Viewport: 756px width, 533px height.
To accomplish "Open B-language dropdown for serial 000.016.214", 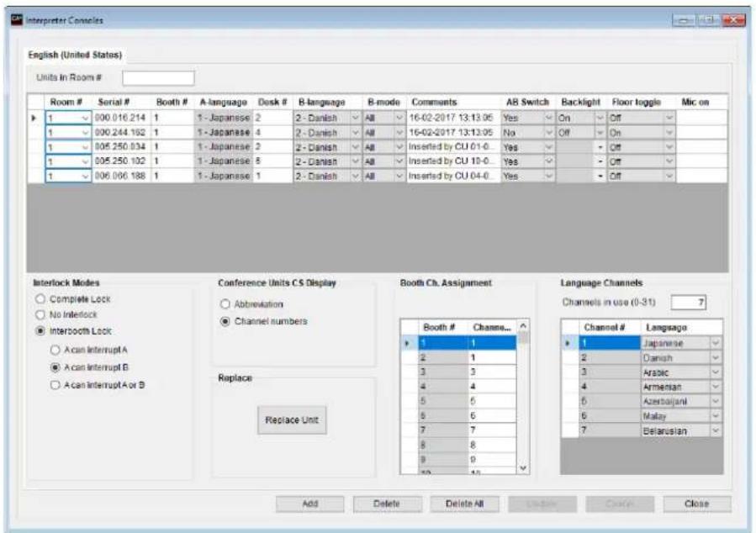I will tap(356, 118).
